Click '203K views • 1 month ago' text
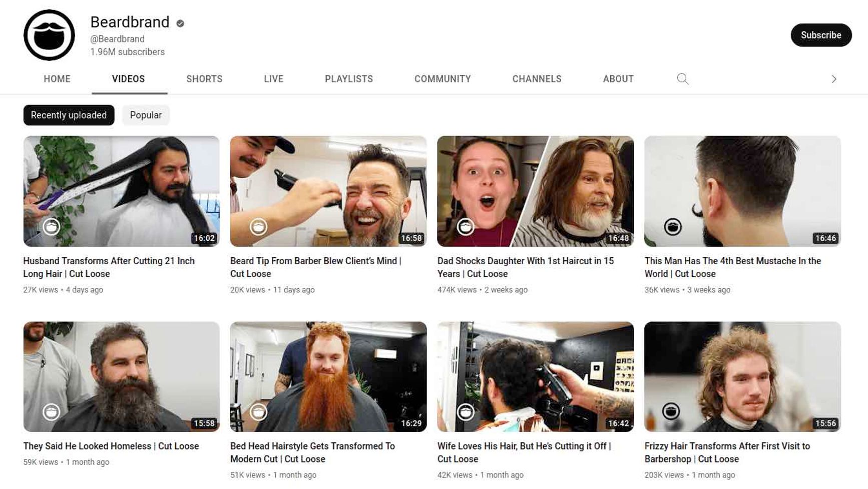 tap(690, 475)
